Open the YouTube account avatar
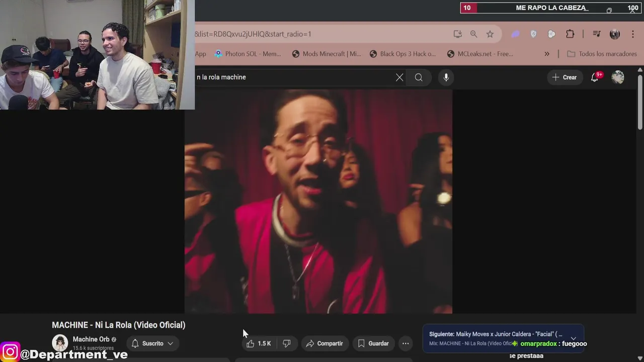The image size is (644, 362). 618,77
